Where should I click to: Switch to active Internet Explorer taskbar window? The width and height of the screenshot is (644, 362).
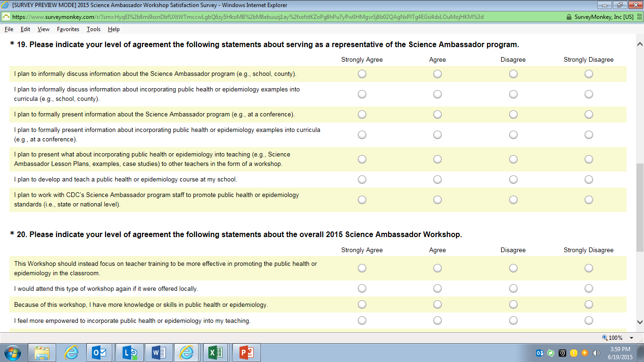(x=187, y=353)
